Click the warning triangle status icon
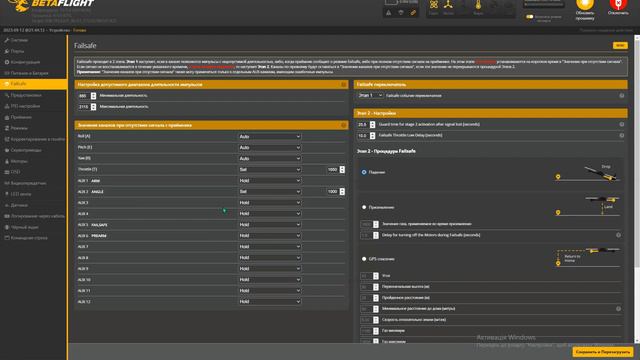The image size is (640, 360). tap(389, 13)
